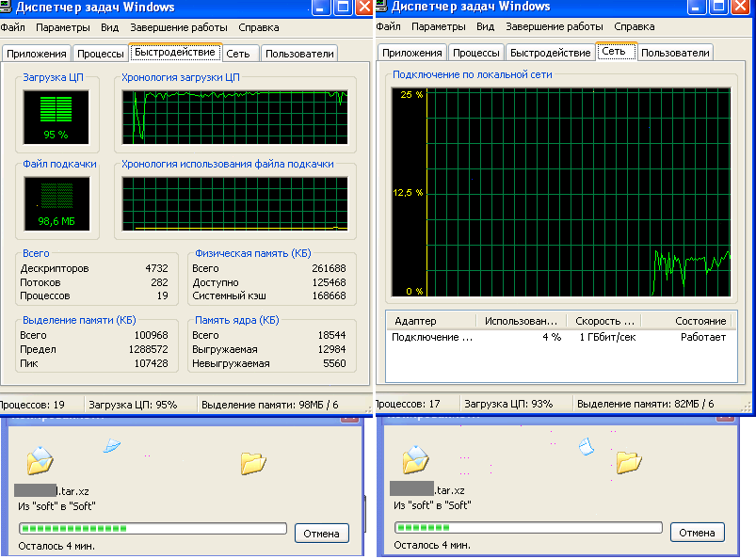Click Task Manager title icon in right window
Viewport: 756px width, 559px height.
381,7
